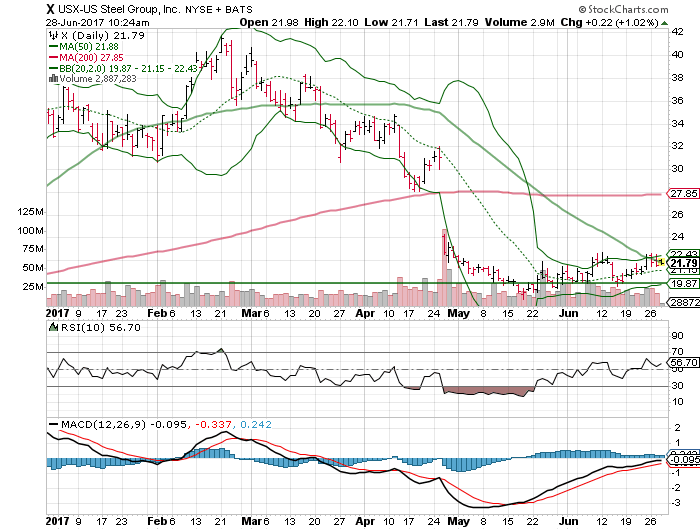700x530 pixels.
Task: Click the 2017 label on bottom MACD date axis
Action: (58, 521)
